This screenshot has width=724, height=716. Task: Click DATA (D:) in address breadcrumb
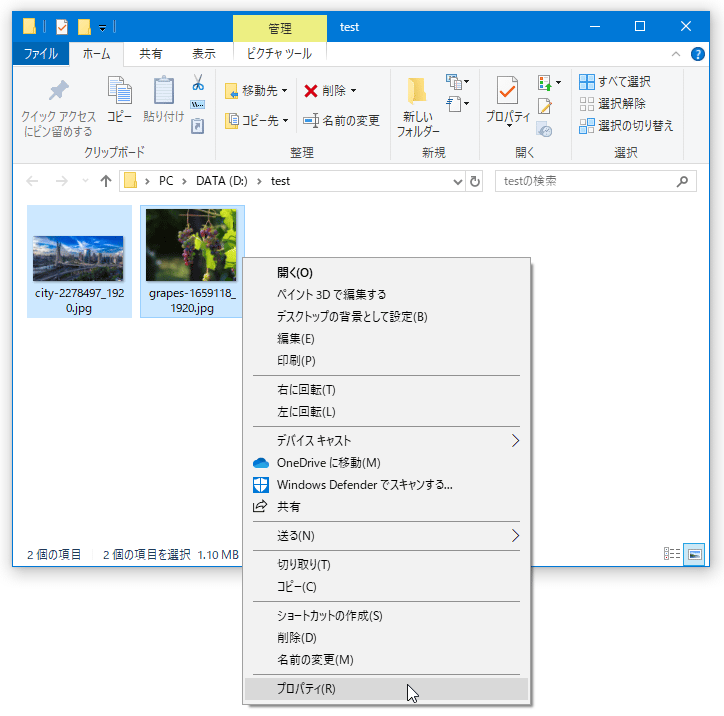(x=222, y=181)
